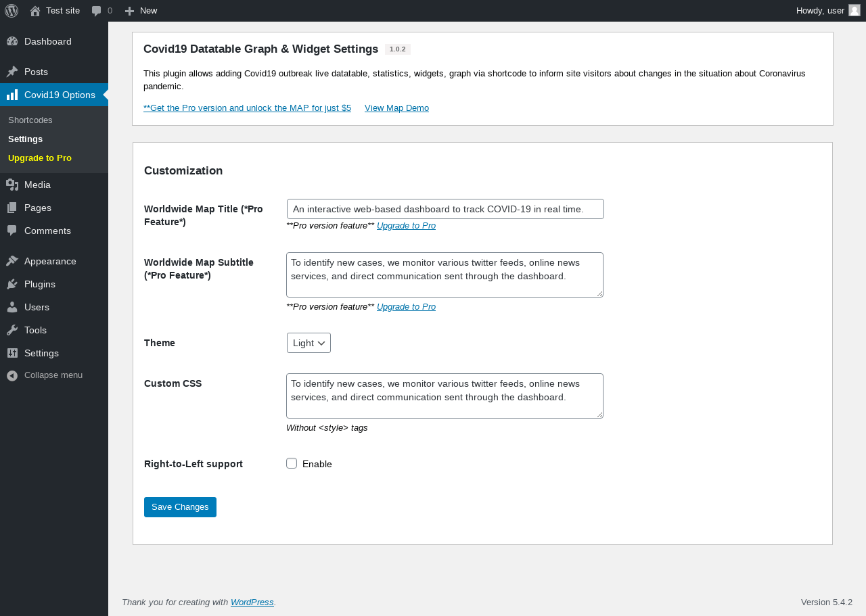
Task: Click into the Custom CSS textarea
Action: pos(445,396)
